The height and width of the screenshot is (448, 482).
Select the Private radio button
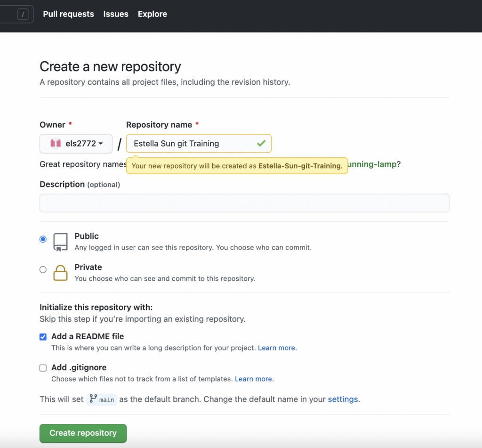pos(43,269)
